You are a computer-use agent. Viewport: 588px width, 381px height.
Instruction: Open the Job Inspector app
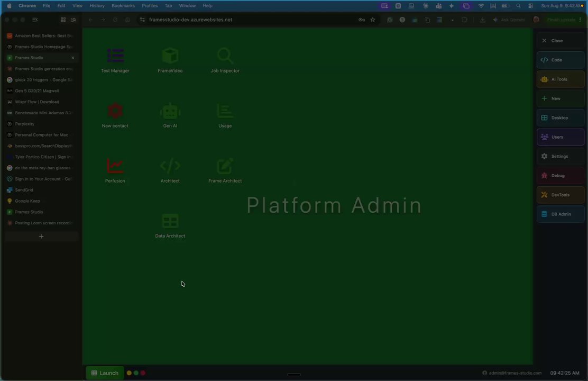tap(225, 60)
